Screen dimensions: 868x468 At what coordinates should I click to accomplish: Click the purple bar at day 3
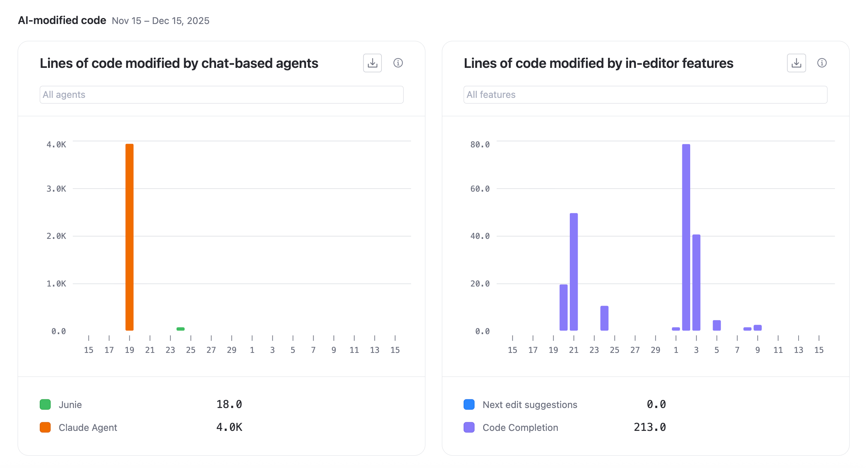pyautogui.click(x=696, y=282)
